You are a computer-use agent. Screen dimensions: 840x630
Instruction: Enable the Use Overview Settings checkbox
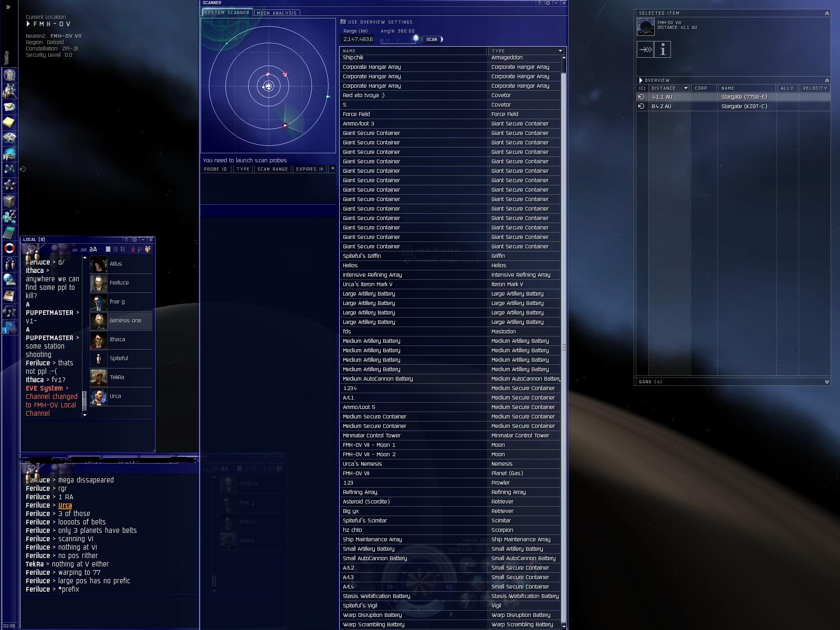pos(343,22)
